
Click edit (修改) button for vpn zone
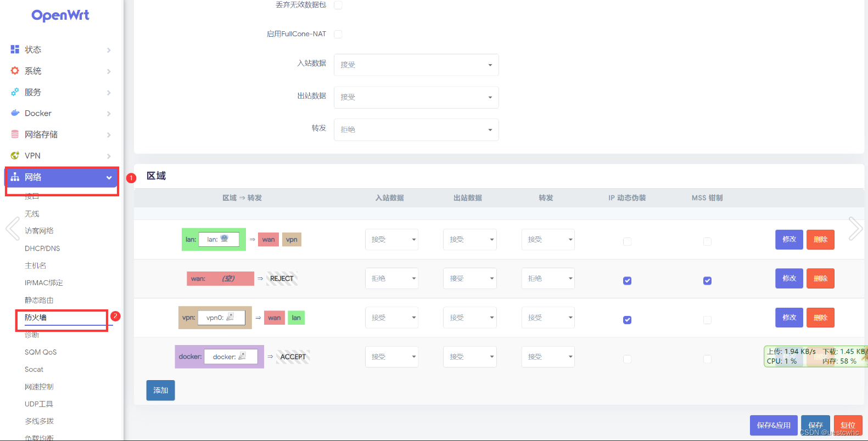pos(789,318)
